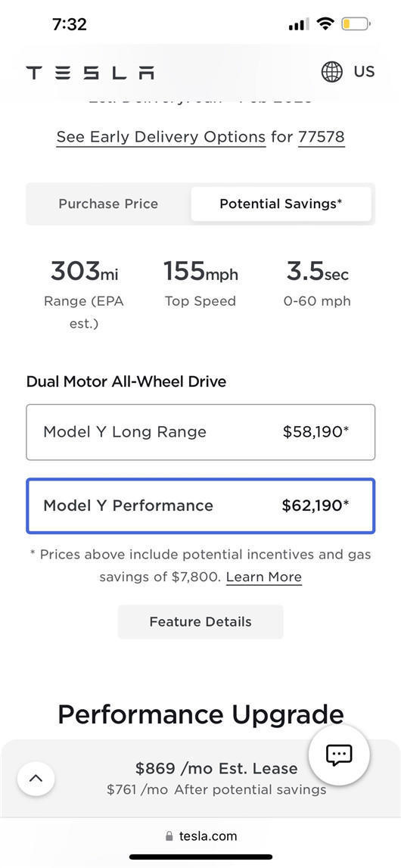401x868 pixels.
Task: Tap the cellular signal bars icon
Action: click(x=299, y=24)
